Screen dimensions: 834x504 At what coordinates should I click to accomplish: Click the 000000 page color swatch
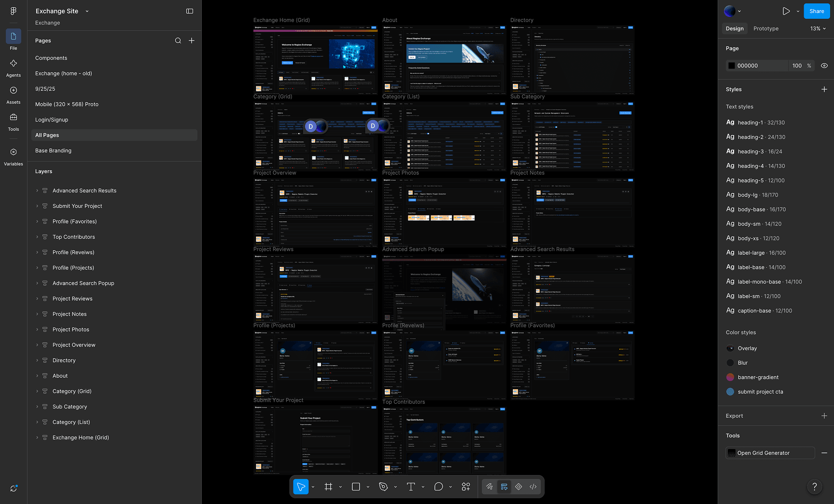[x=732, y=66]
